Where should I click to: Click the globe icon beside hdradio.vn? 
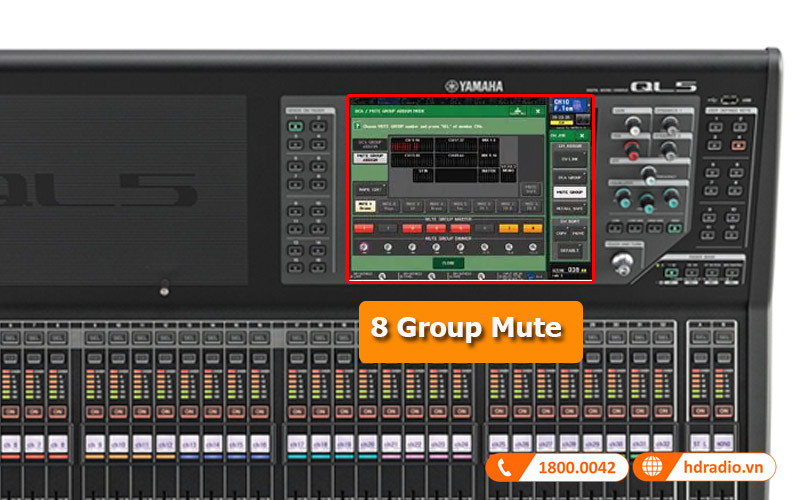tap(652, 467)
